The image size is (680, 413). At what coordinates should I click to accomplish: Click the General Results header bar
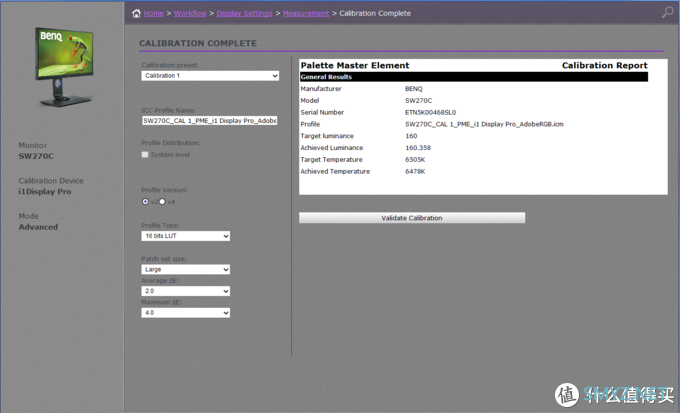(474, 77)
